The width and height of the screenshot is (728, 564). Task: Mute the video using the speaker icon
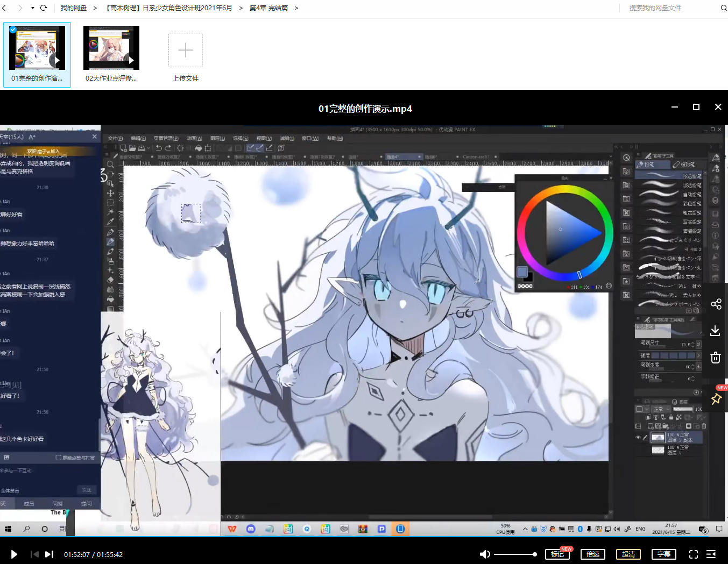[485, 554]
